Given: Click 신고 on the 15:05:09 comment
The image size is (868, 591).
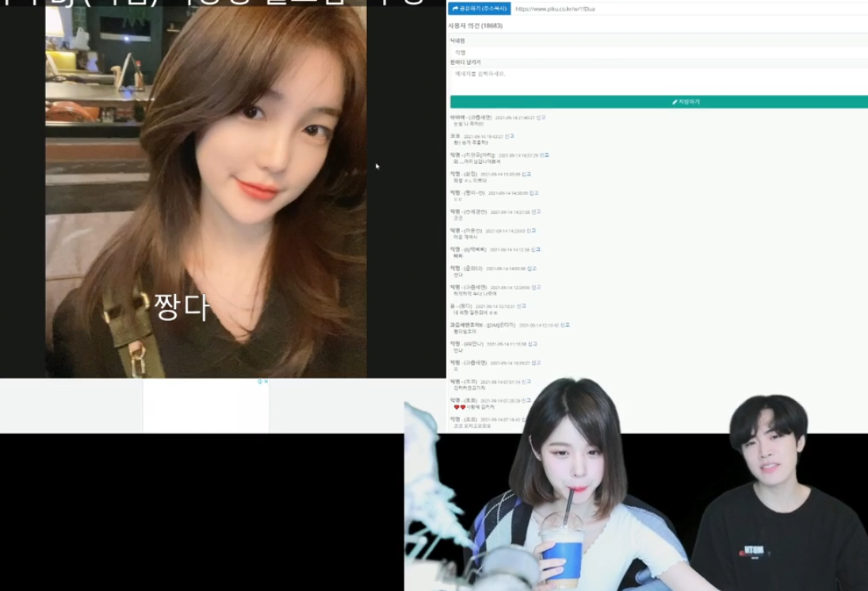Looking at the screenshot, I should pyautogui.click(x=526, y=173).
